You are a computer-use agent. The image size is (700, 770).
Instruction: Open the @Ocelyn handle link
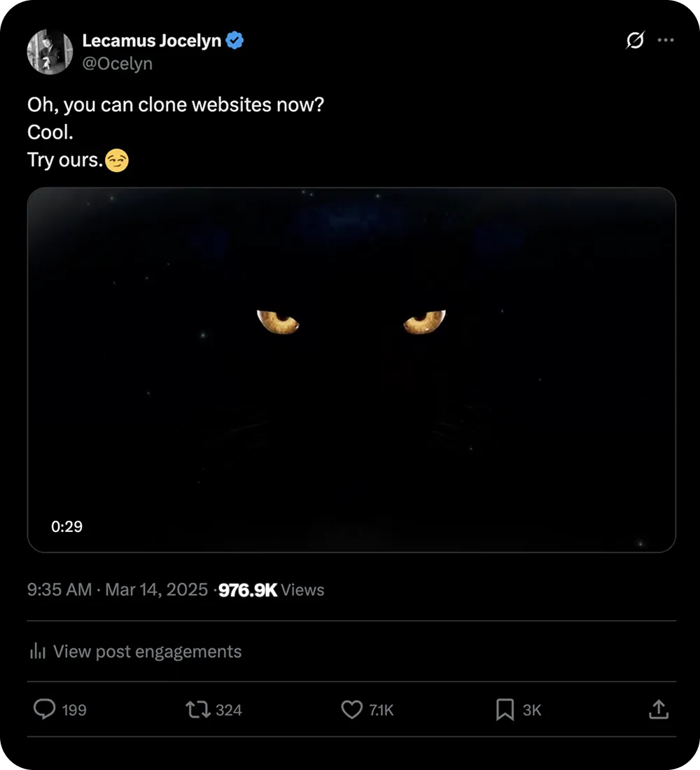pyautogui.click(x=117, y=64)
